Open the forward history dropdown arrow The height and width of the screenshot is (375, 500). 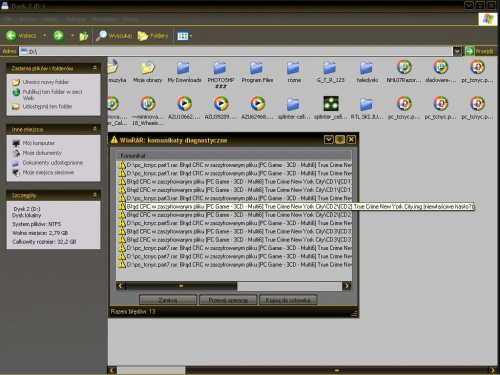click(72, 35)
